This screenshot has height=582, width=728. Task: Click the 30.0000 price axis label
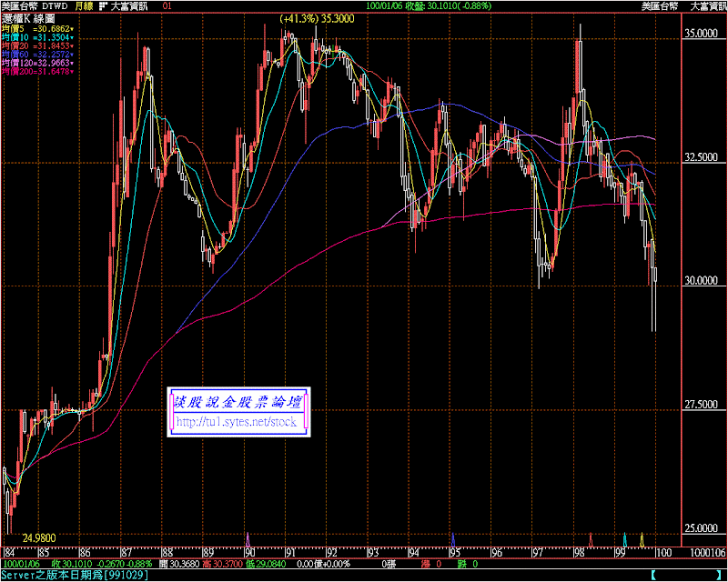[x=702, y=280]
